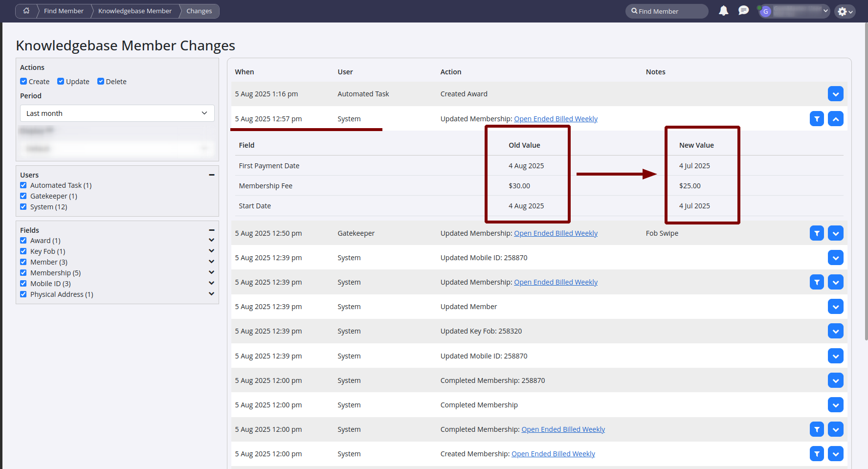Open Completed Membership's Open Ended Billed Weekly link
Image resolution: width=868 pixels, height=469 pixels.
coord(563,429)
